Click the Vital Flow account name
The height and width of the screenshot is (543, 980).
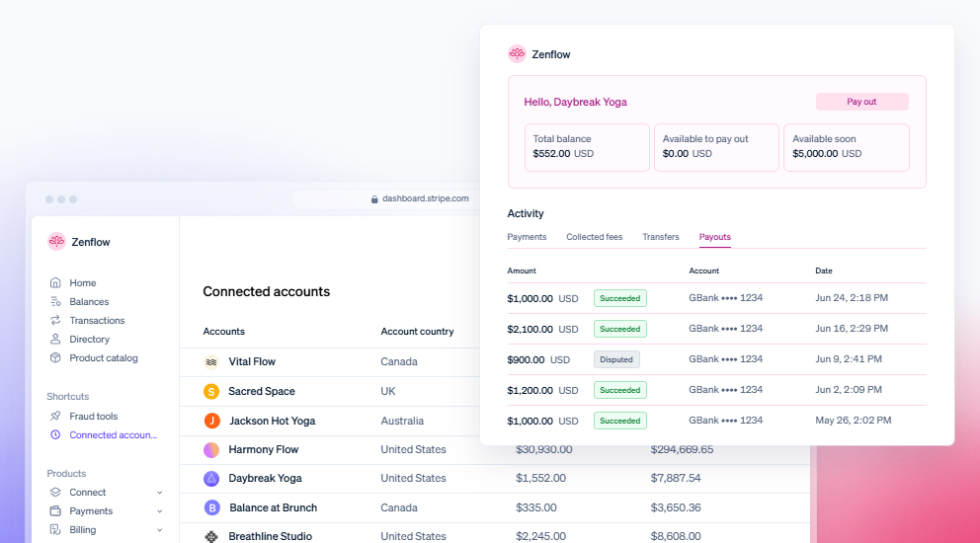tap(252, 361)
